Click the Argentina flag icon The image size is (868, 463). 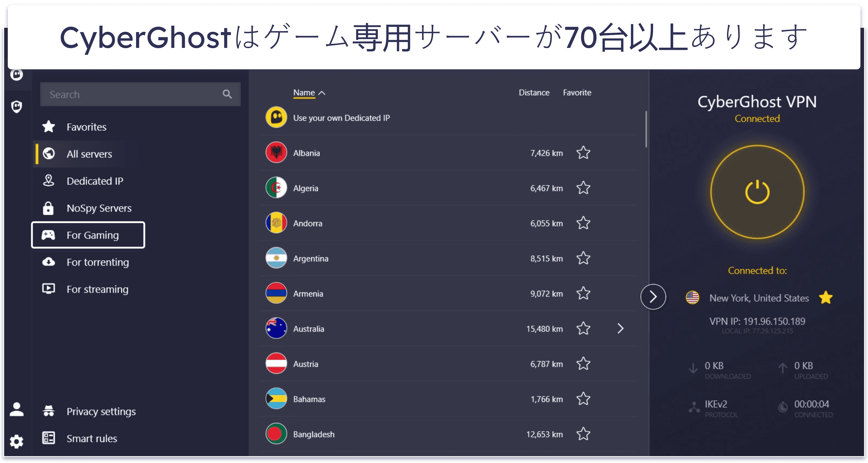276,258
